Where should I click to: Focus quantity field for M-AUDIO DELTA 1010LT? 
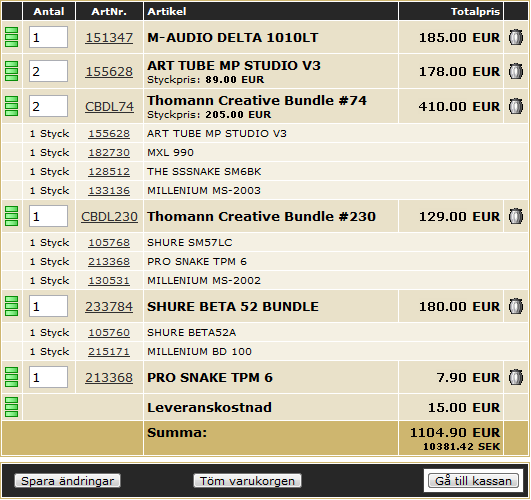click(x=48, y=37)
